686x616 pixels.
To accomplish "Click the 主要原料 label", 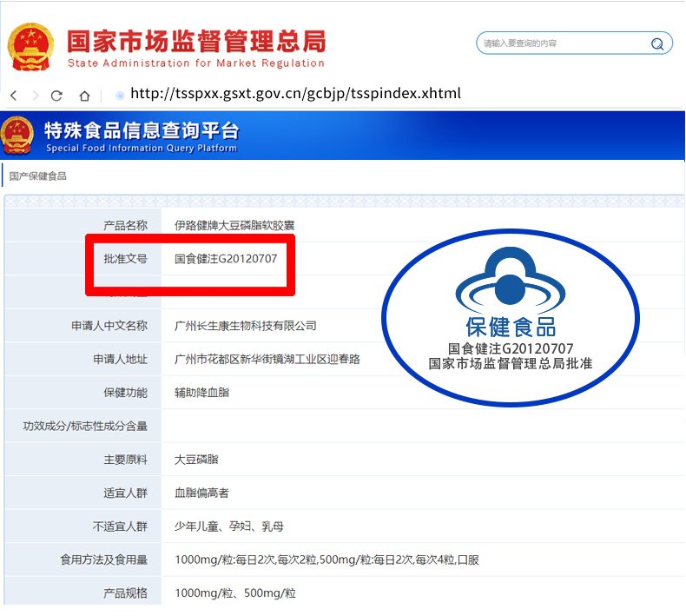I will coord(125,460).
